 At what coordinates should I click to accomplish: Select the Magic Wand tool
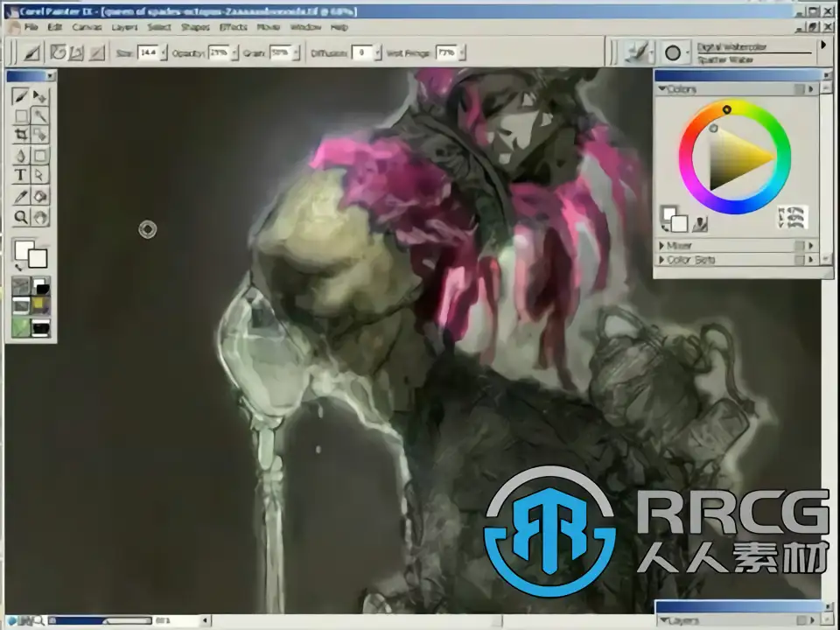pyautogui.click(x=39, y=115)
